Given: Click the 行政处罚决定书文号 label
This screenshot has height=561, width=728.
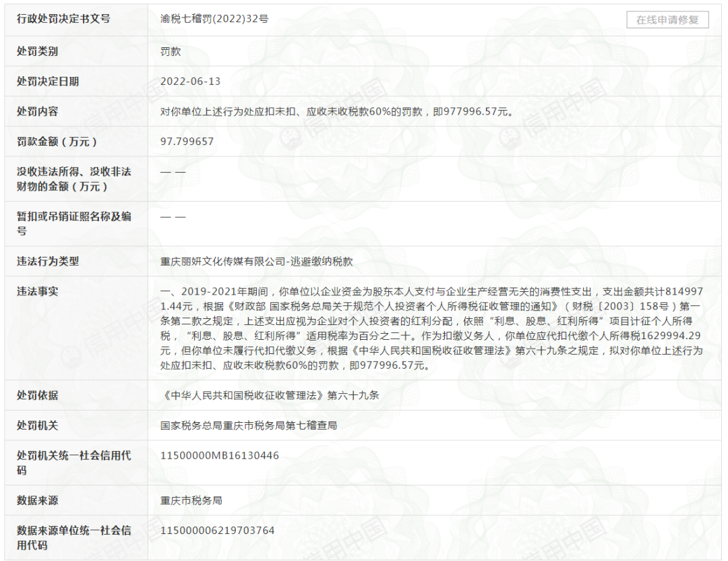Looking at the screenshot, I should pyautogui.click(x=63, y=19).
